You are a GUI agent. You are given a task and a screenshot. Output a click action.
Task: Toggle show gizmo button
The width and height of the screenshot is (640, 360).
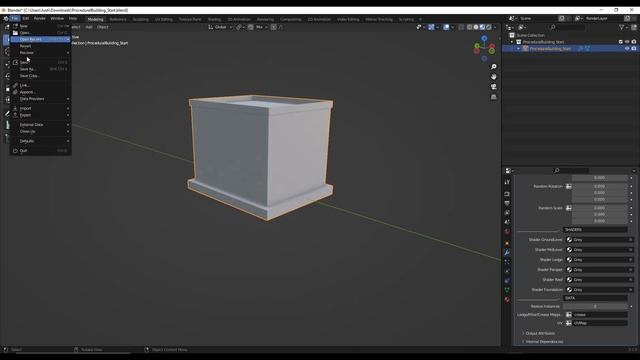(431, 27)
